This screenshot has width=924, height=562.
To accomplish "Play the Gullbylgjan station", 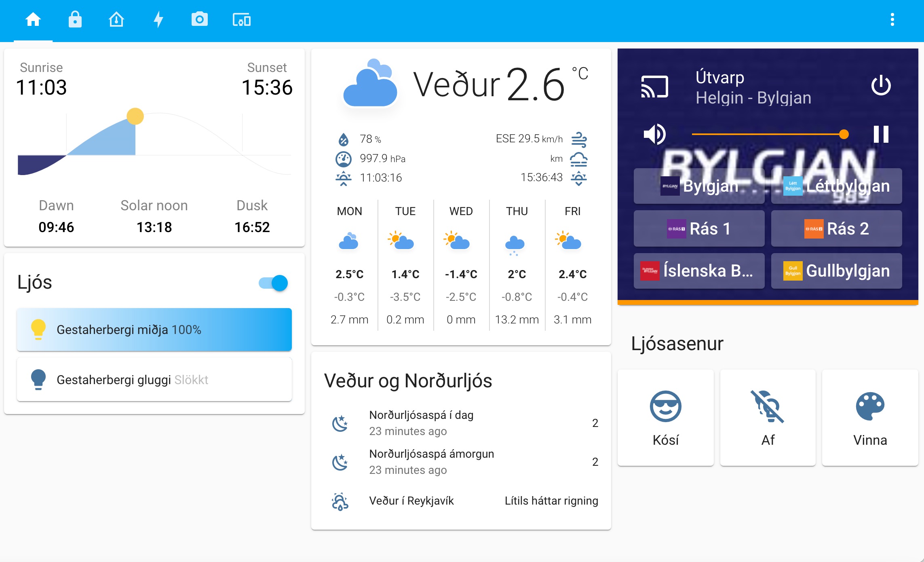I will coord(836,271).
